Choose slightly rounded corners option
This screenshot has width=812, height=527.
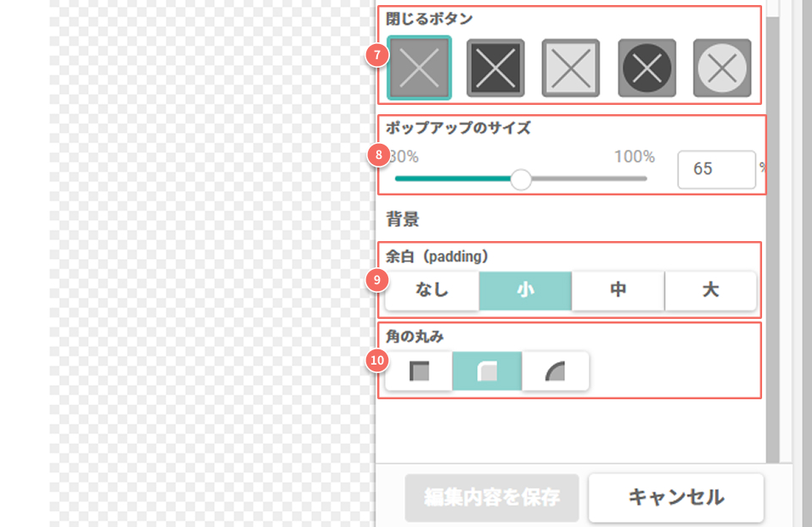[487, 371]
